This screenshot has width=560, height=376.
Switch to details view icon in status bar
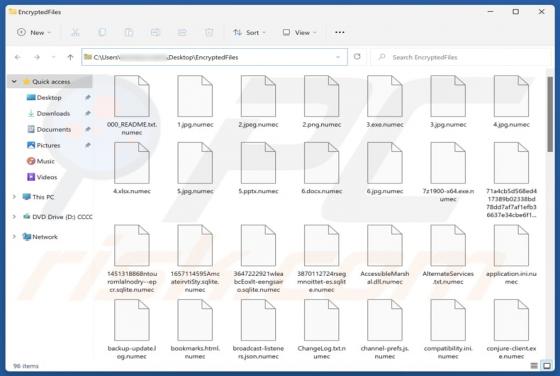pyautogui.click(x=534, y=366)
